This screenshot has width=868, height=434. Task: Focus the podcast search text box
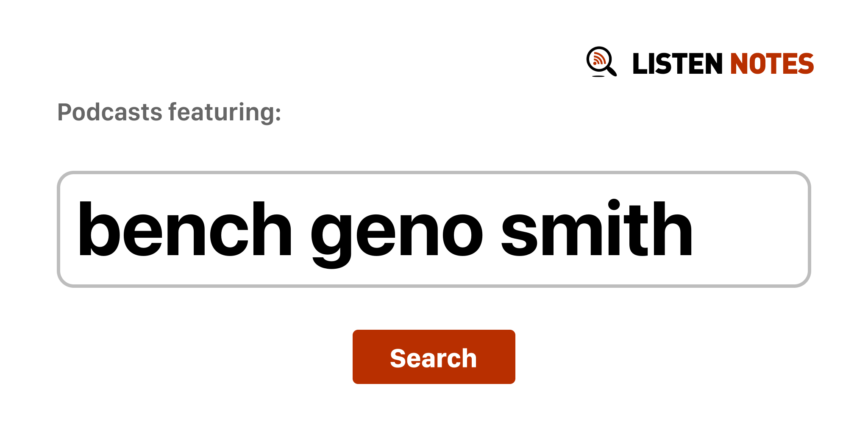[x=434, y=229]
